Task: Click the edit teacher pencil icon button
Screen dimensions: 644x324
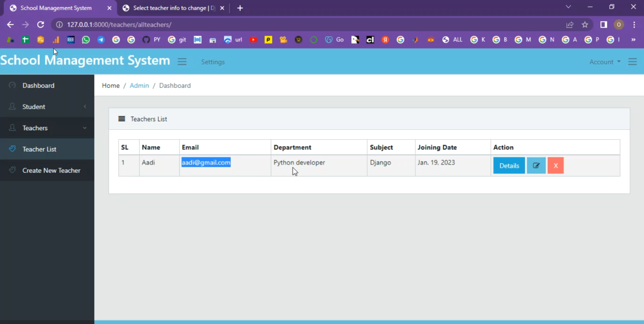Action: pyautogui.click(x=536, y=165)
